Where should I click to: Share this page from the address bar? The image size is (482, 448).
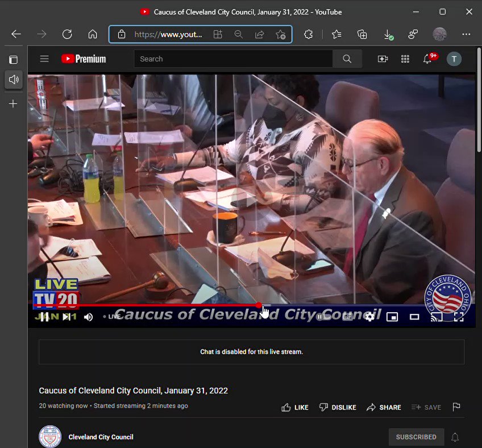click(x=259, y=34)
